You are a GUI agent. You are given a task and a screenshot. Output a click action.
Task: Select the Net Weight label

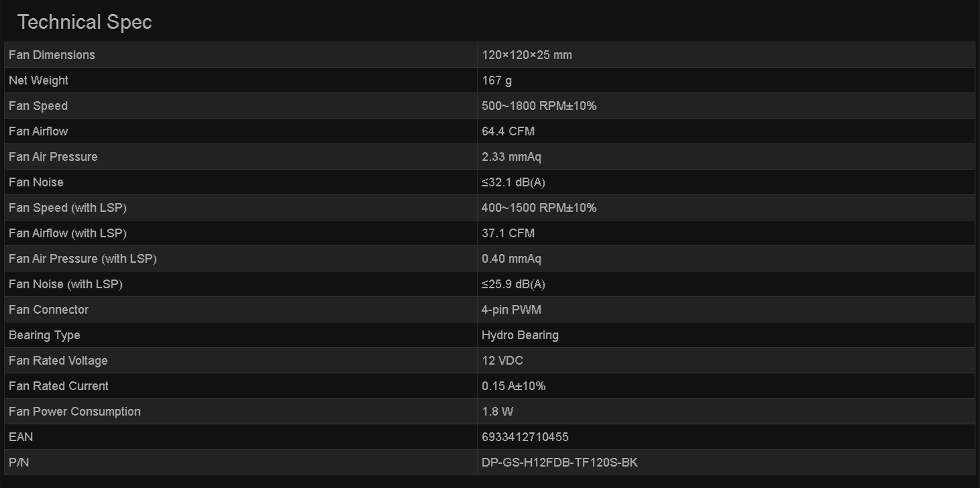tap(38, 80)
